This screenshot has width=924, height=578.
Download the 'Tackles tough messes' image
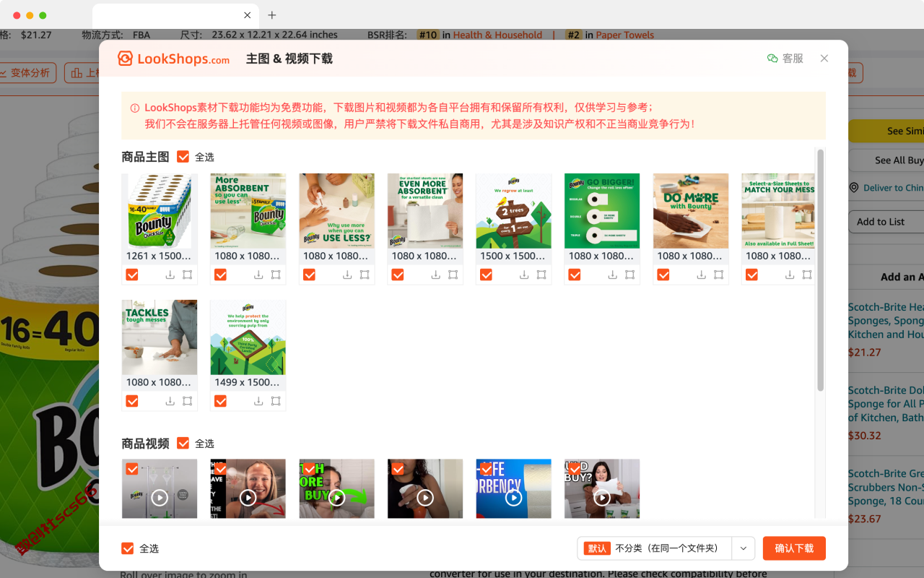[x=170, y=401]
